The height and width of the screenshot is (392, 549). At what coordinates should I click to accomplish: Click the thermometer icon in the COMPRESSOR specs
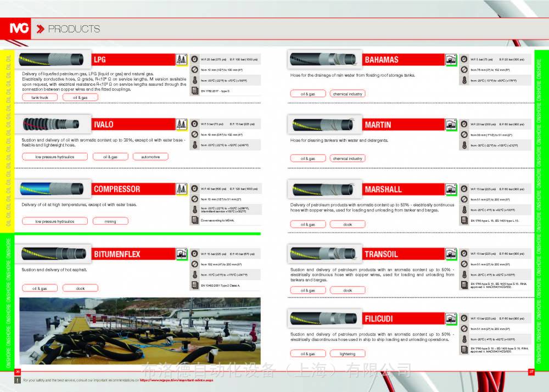[194, 210]
